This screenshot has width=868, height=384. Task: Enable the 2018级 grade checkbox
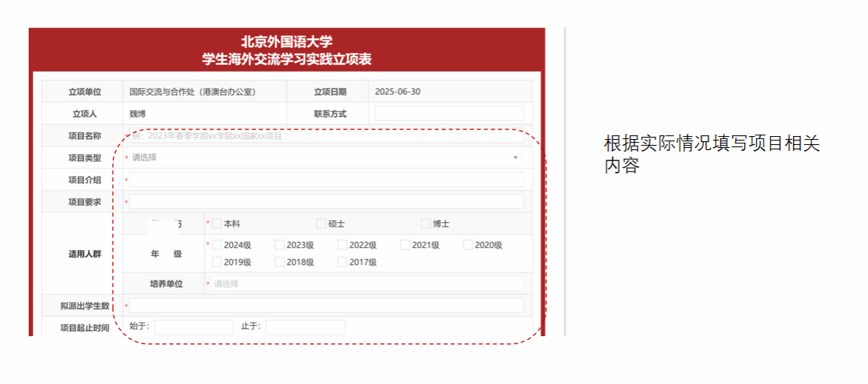click(280, 262)
